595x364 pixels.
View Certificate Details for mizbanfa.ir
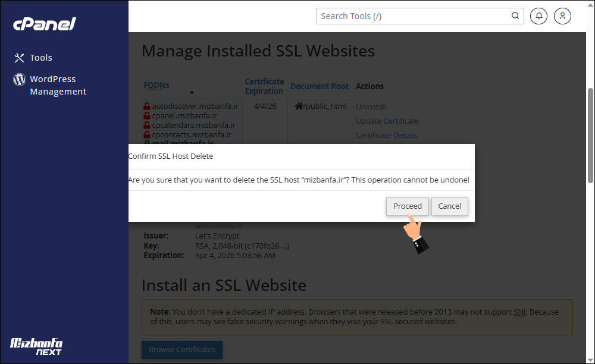pos(387,135)
